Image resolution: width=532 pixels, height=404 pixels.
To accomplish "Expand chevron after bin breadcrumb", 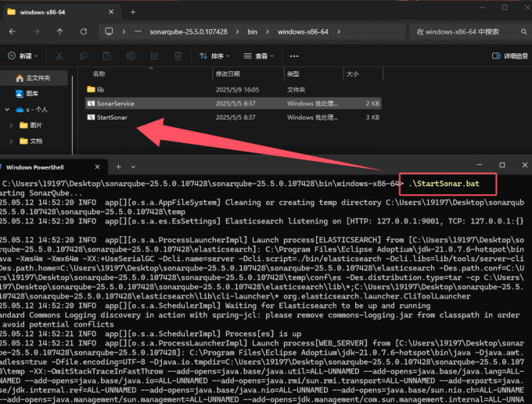I will point(268,31).
